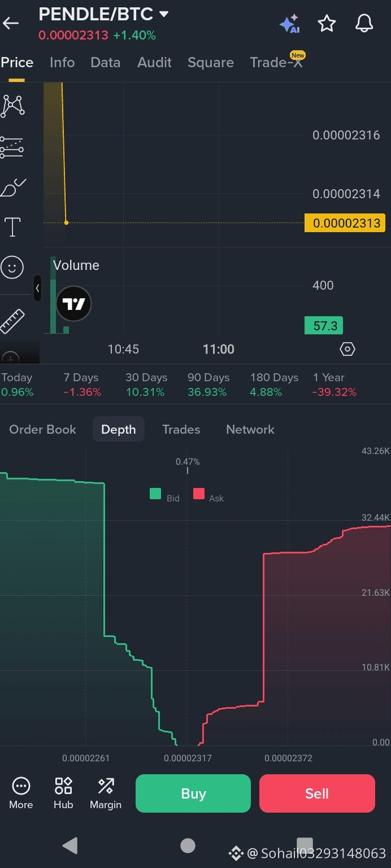Tap the 0.00002372 depth price label

(288, 758)
